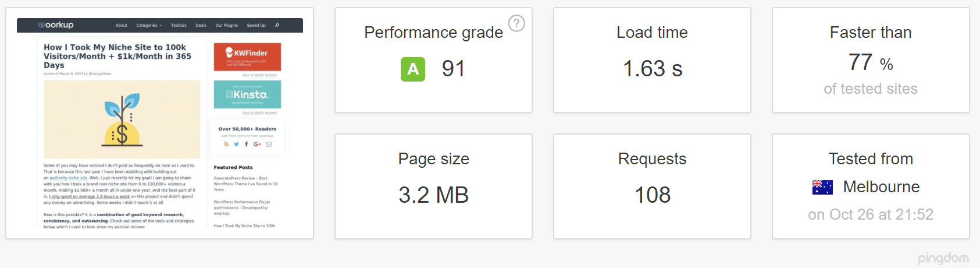This screenshot has width=980, height=268.
Task: Click the Performance grade help question icon
Action: pos(516,23)
